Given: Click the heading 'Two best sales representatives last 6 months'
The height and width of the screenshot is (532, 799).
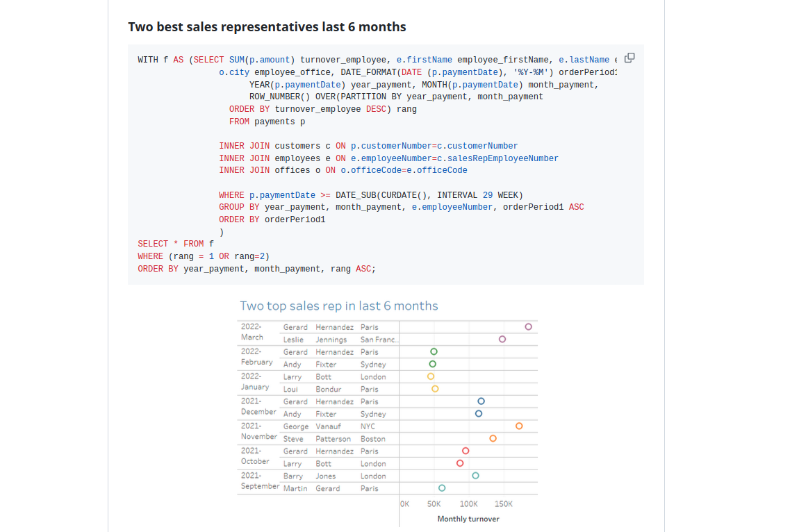Looking at the screenshot, I should pyautogui.click(x=267, y=27).
